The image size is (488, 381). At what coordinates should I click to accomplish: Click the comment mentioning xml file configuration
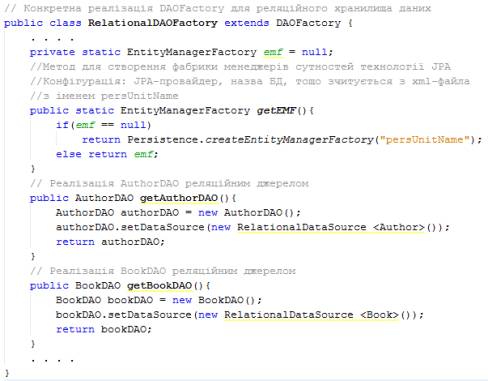click(250, 82)
